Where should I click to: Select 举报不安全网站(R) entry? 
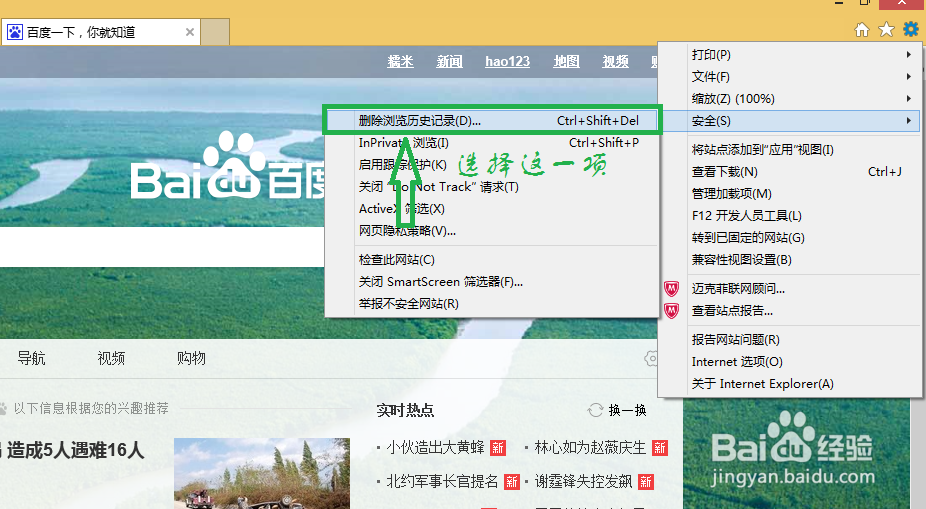click(x=492, y=304)
